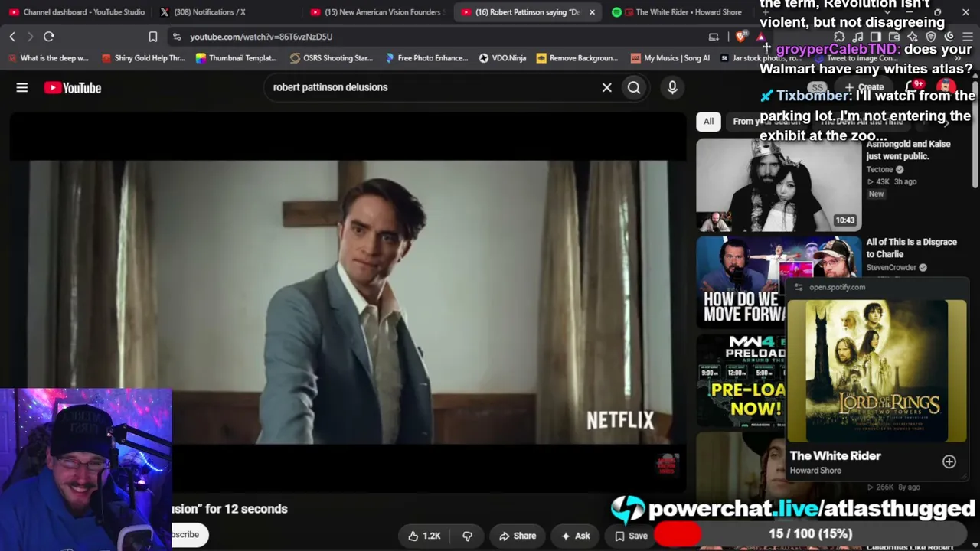This screenshot has width=980, height=551.
Task: Click the Ask button below the video
Action: tap(574, 536)
